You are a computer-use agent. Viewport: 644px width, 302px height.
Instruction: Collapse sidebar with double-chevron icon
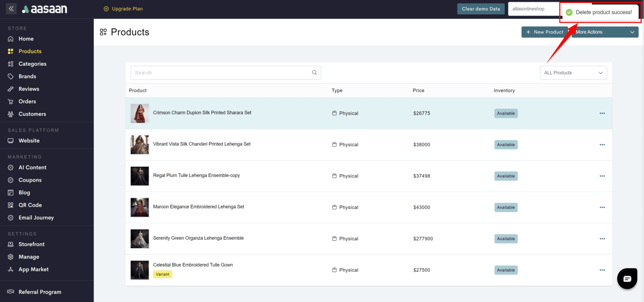tap(11, 9)
